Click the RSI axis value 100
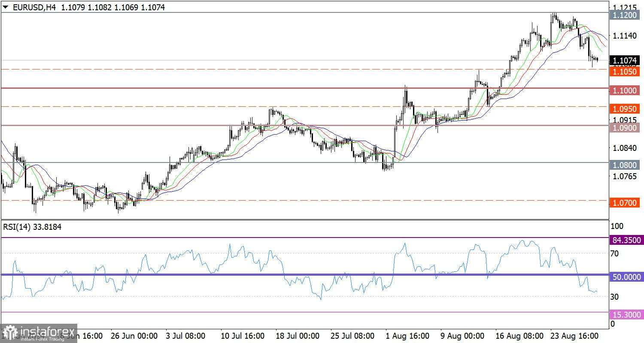 tap(617, 226)
